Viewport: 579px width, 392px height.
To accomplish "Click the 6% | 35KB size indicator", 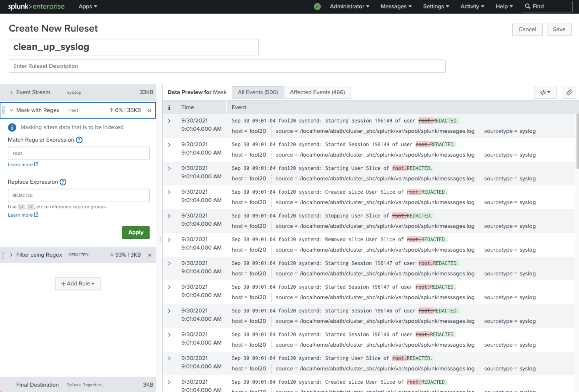I will [x=125, y=110].
